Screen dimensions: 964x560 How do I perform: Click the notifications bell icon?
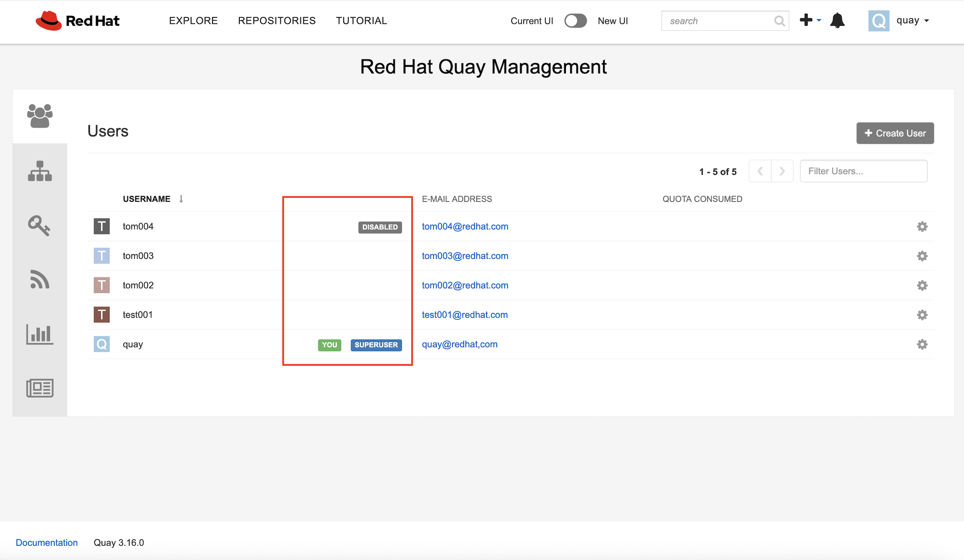(x=837, y=21)
